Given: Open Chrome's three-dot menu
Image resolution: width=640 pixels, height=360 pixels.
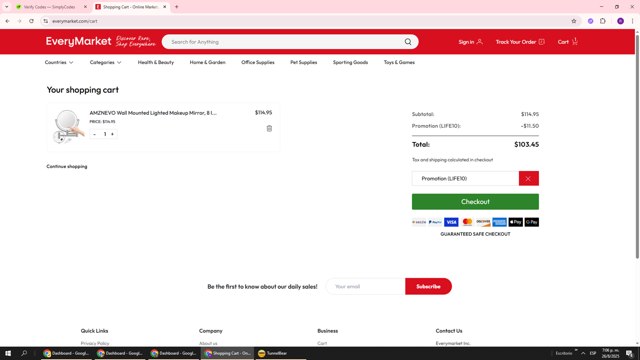Looking at the screenshot, I should coord(632,21).
